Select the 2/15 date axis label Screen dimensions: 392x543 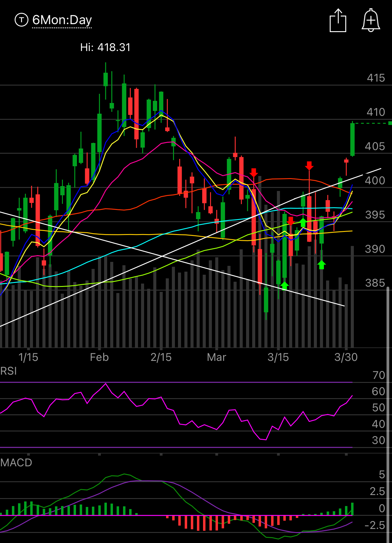[x=161, y=357]
